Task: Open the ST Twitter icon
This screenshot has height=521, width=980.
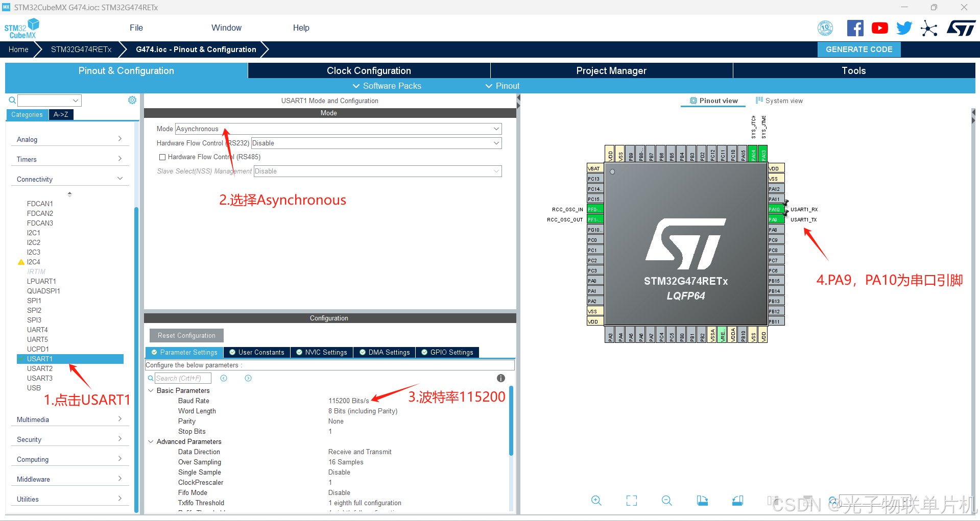Action: [x=904, y=28]
